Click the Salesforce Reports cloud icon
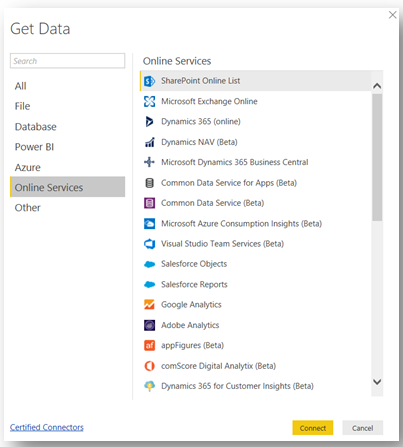Screen dimensions: 403x447 coord(149,285)
